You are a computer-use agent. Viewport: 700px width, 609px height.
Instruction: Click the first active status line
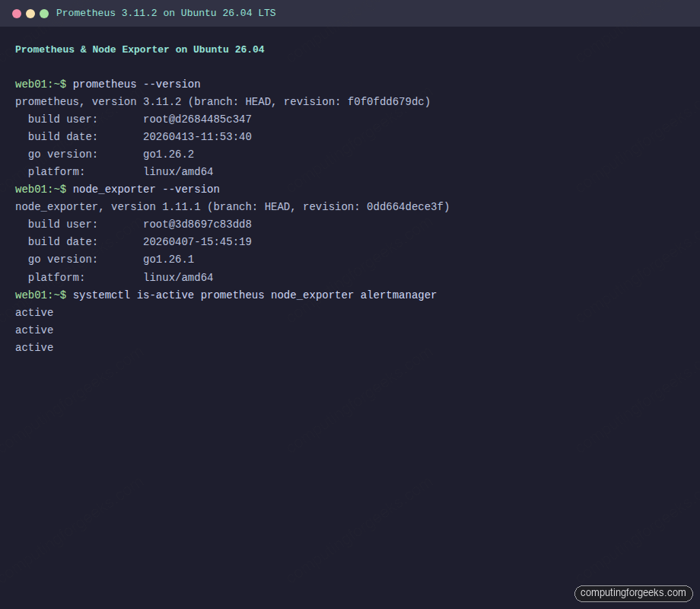pyautogui.click(x=33, y=312)
